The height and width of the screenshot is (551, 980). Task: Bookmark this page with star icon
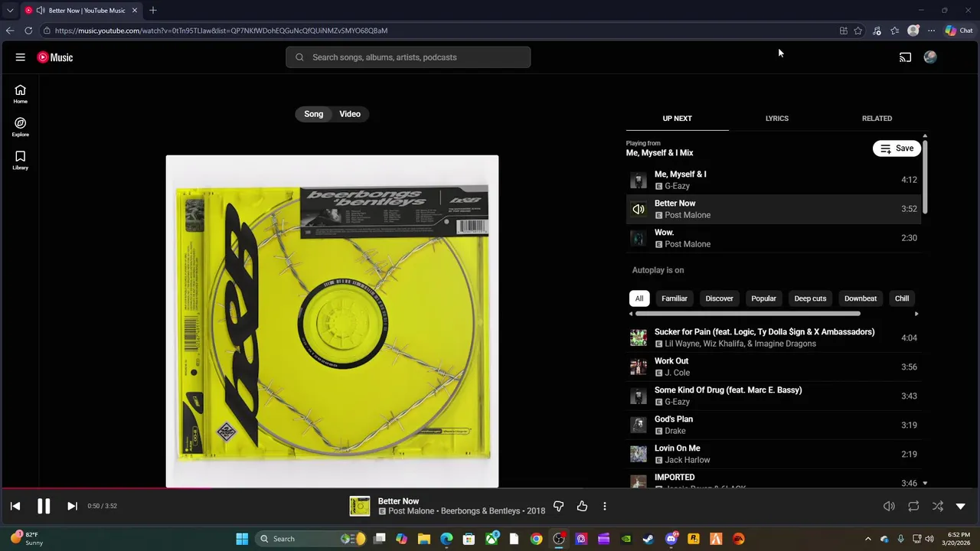(858, 31)
